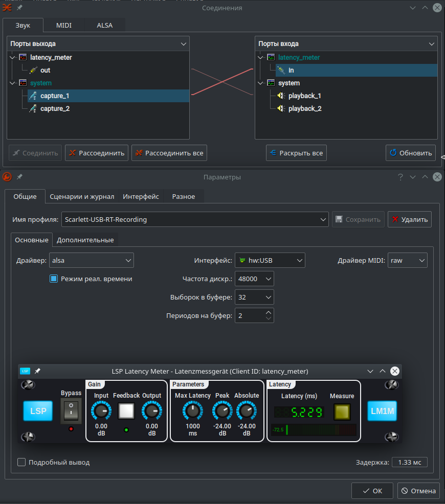Image resolution: width=445 pixels, height=504 pixels.
Task: Open the Порты выхода header dropdown
Action: [x=184, y=44]
